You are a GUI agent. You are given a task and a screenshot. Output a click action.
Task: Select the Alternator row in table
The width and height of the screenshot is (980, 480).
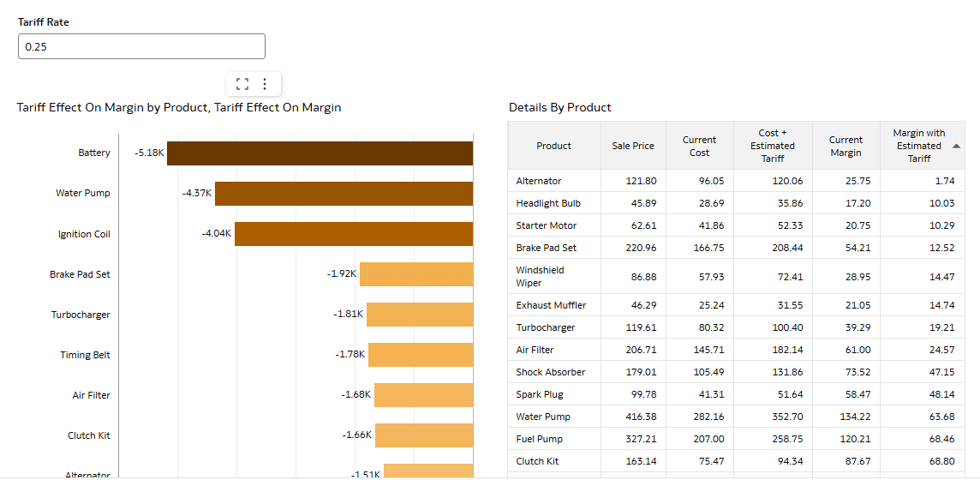539,181
